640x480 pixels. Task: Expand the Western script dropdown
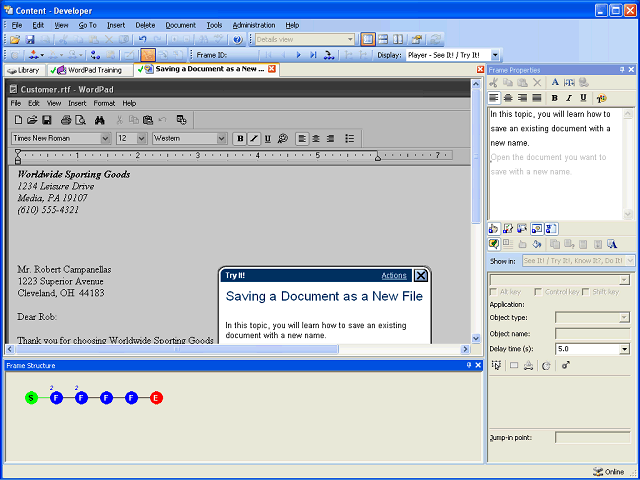tap(221, 138)
